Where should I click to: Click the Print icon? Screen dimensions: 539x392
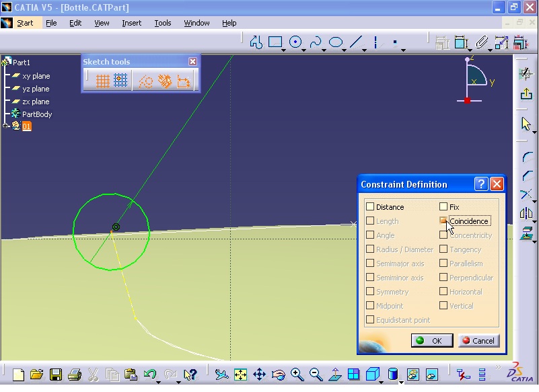coord(75,375)
